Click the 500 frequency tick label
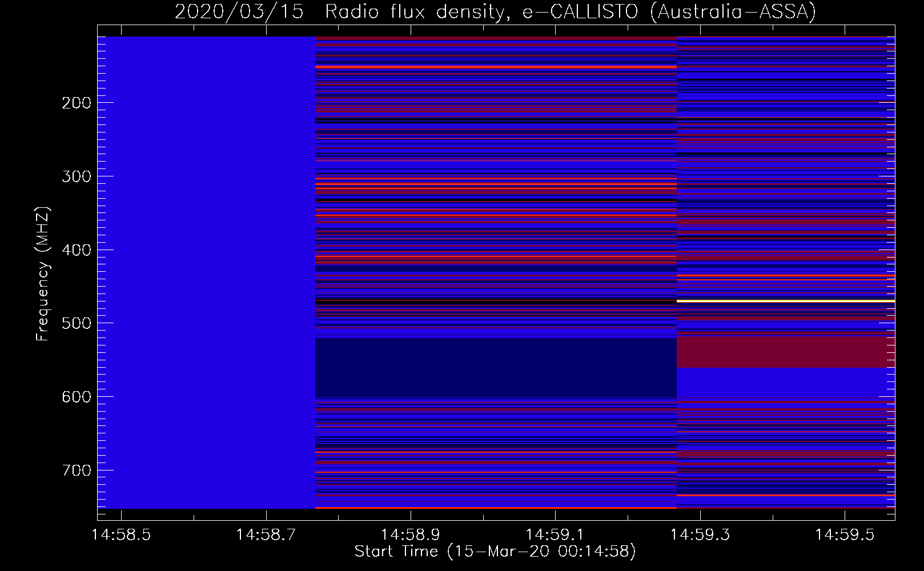Screen dimensions: 924x571 click(77, 323)
